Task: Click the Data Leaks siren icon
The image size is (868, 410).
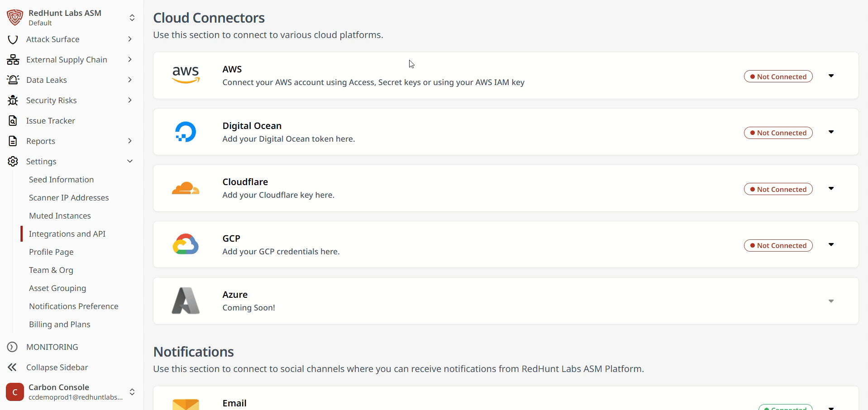Action: tap(13, 80)
